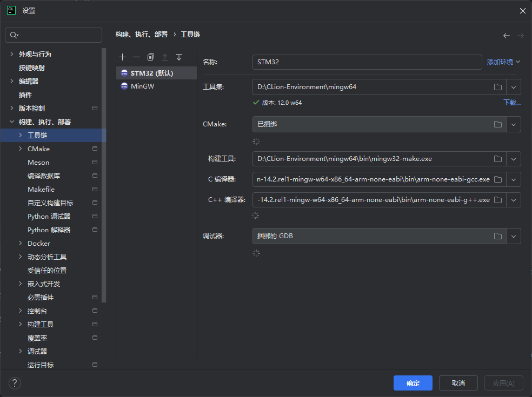The height and width of the screenshot is (397, 532).
Task: Open help with question mark button
Action: pos(15,383)
